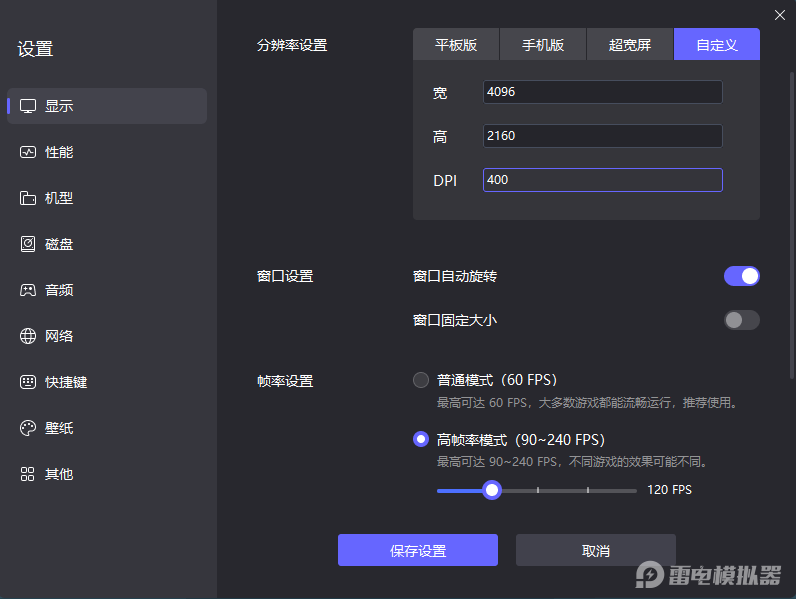Open the 壁纸 settings section

[107, 428]
